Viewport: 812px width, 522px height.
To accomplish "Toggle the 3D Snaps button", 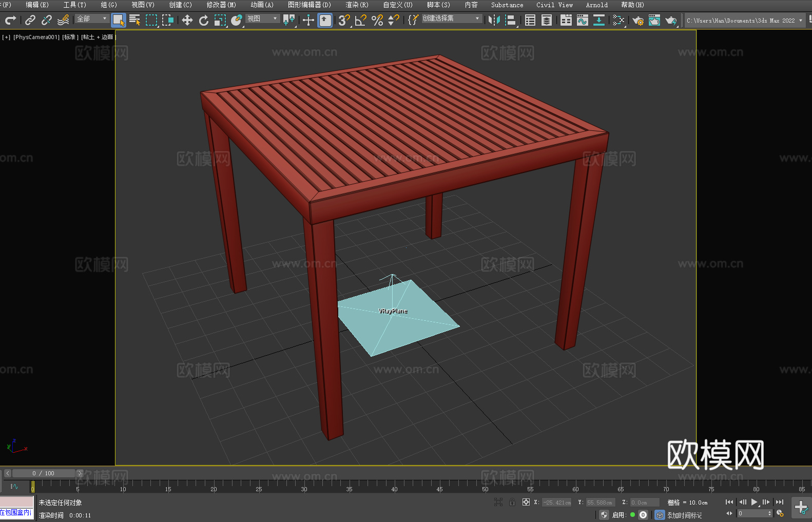I will [x=344, y=20].
